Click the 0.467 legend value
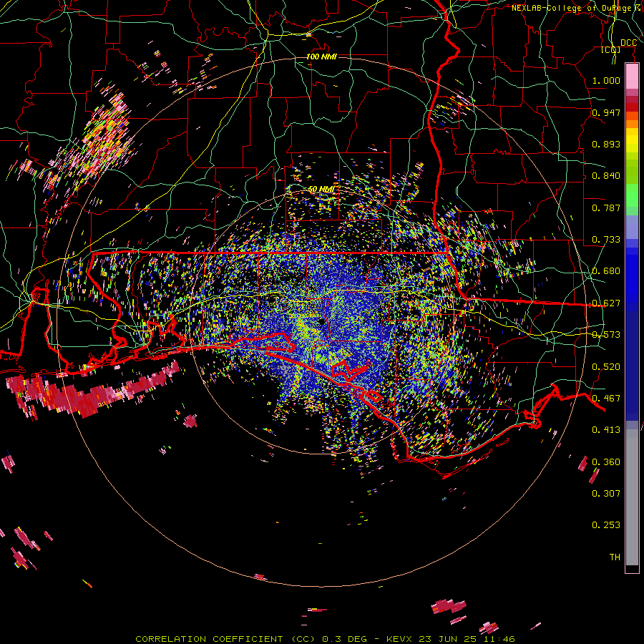The image size is (644, 644). coord(606,399)
